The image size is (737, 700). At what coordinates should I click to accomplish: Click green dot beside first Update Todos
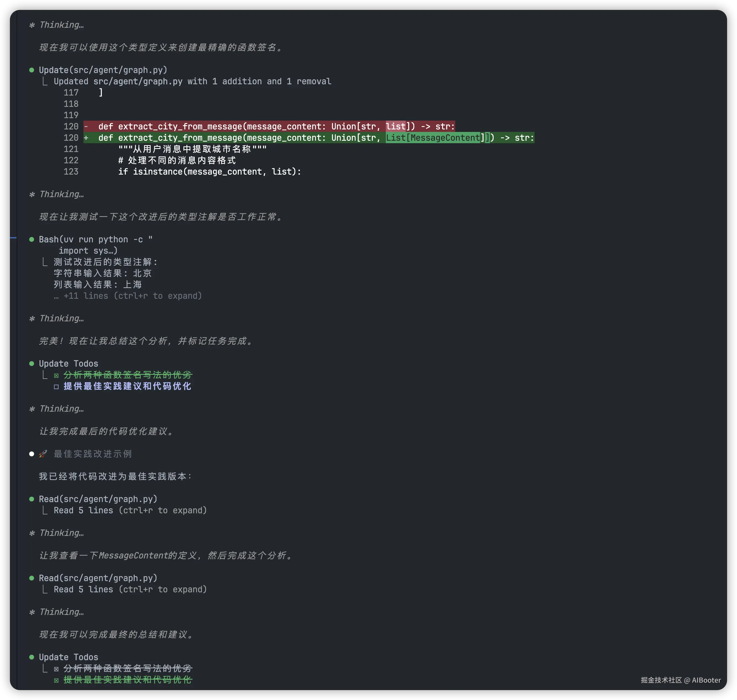click(x=32, y=364)
